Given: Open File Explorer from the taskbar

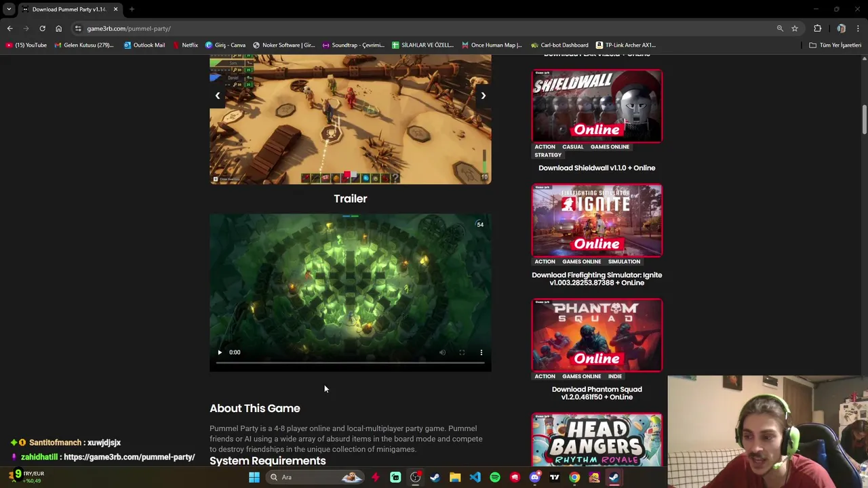Looking at the screenshot, I should [455, 477].
